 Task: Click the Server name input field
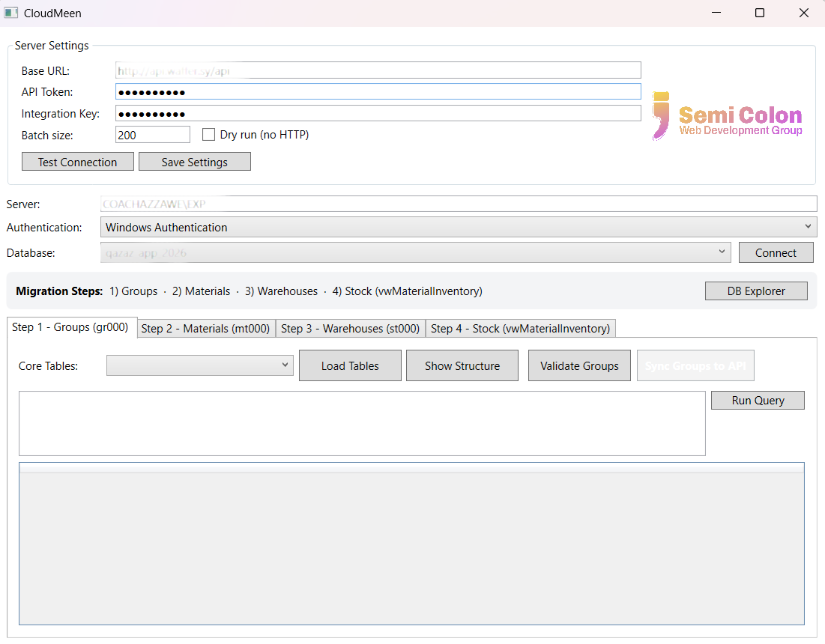[459, 204]
